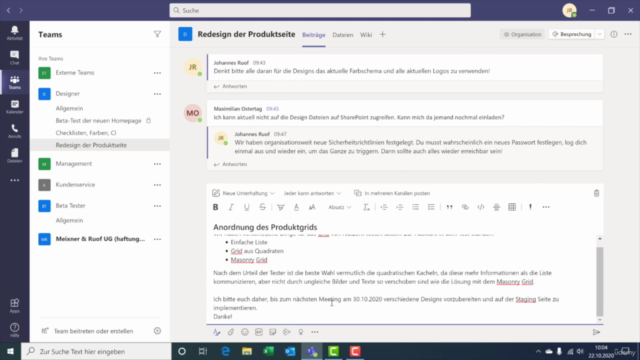This screenshot has height=360, width=640.
Task: Open the Apps store icon
Action: pyautogui.click(x=15, y=305)
